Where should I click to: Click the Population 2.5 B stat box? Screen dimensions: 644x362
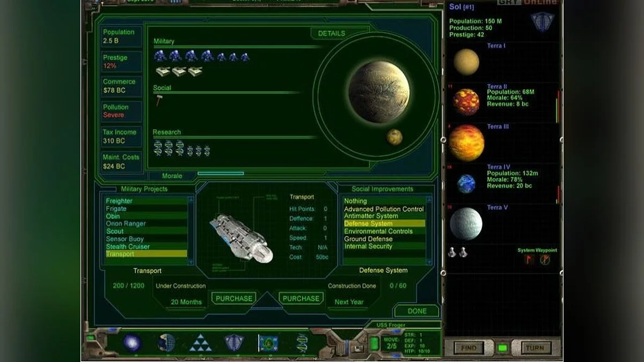[122, 36]
